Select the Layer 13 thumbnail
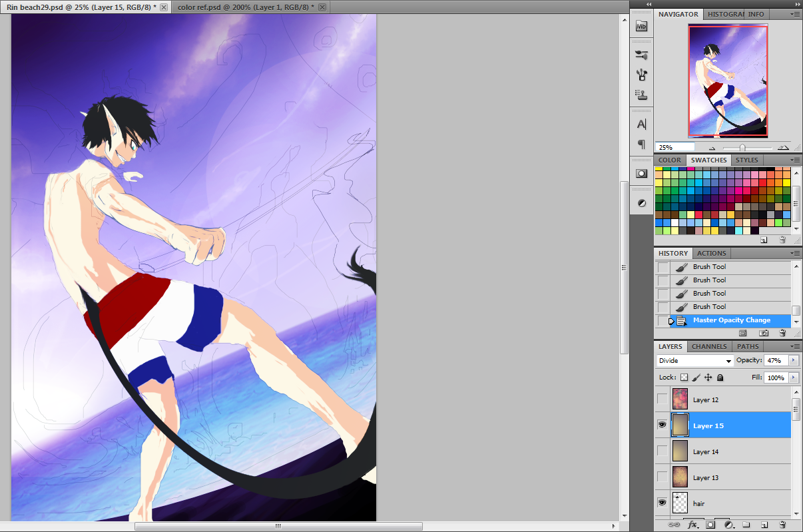The height and width of the screenshot is (532, 803). 680,477
